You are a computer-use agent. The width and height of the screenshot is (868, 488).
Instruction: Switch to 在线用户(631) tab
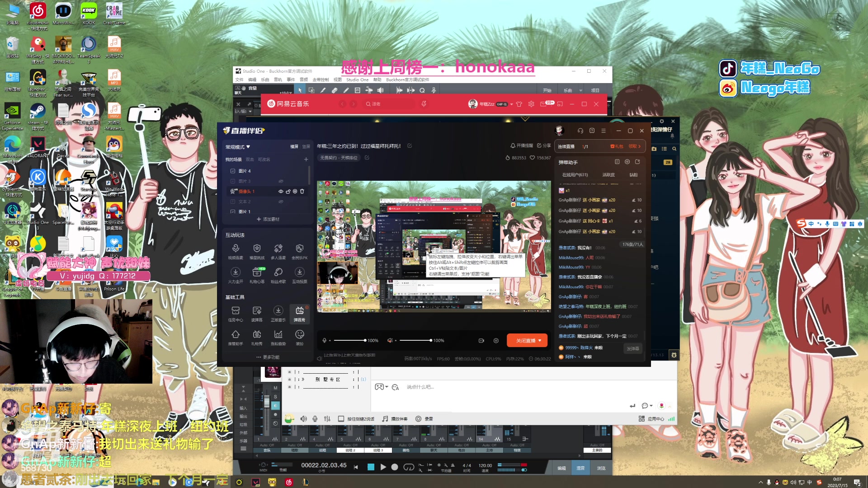click(x=575, y=175)
